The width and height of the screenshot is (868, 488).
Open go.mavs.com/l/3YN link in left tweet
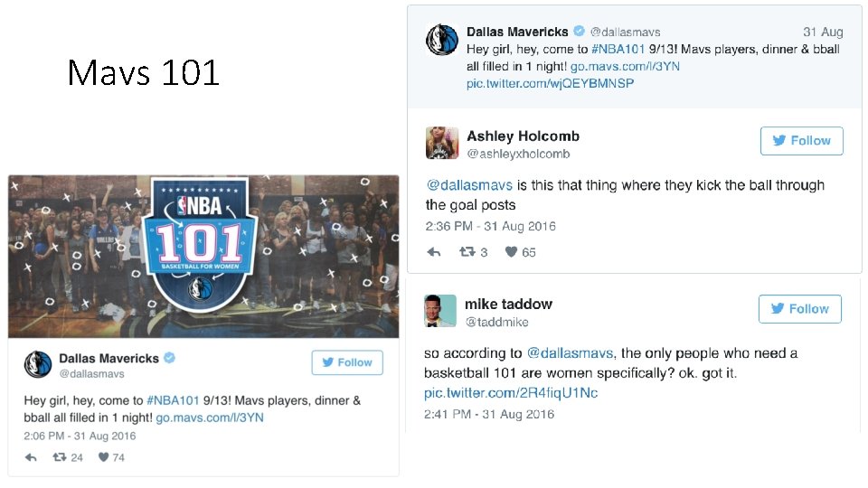(210, 418)
